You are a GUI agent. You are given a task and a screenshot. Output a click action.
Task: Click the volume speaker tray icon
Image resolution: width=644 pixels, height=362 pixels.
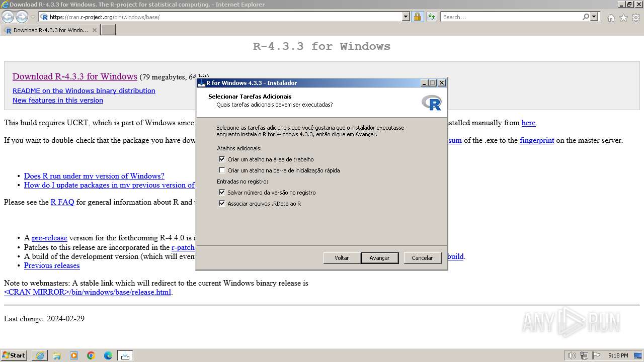coord(572,355)
